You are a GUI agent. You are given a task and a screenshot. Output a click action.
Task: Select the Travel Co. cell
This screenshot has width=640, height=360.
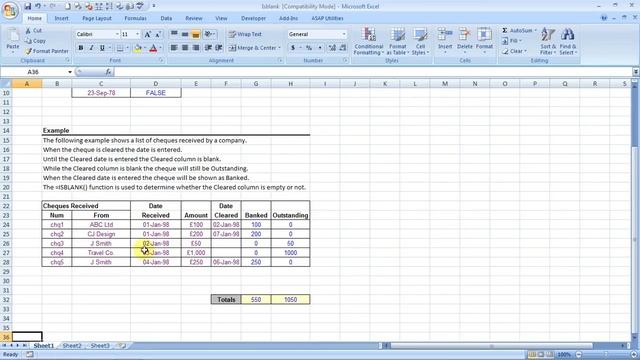tap(101, 253)
